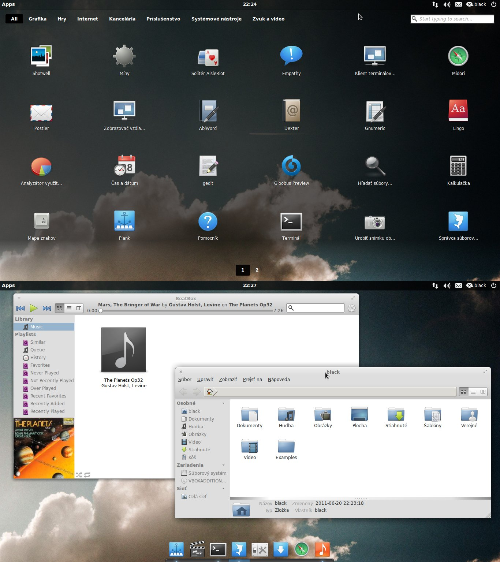Viewport: 500px width, 563px height.
Task: Click the music note icon in dock
Action: (x=322, y=549)
